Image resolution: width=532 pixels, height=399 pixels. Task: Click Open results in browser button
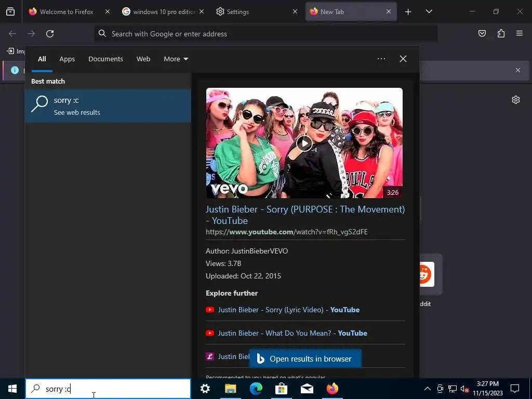pos(305,358)
